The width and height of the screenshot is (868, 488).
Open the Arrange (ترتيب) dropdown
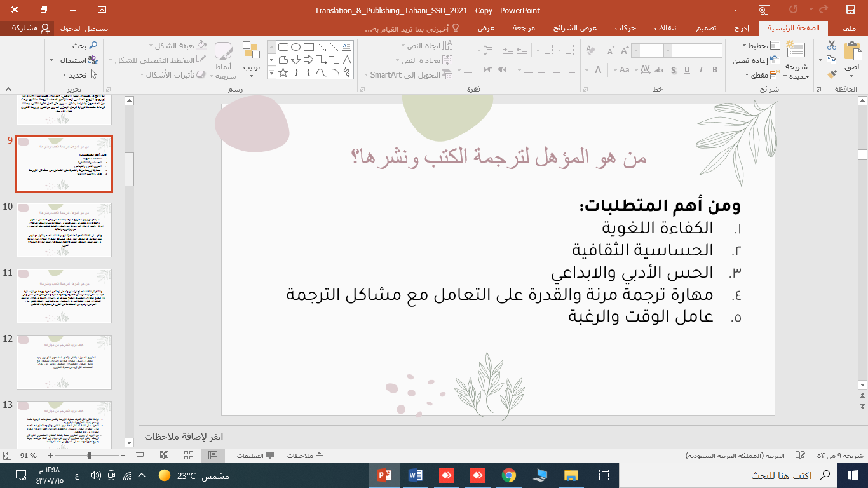click(251, 58)
